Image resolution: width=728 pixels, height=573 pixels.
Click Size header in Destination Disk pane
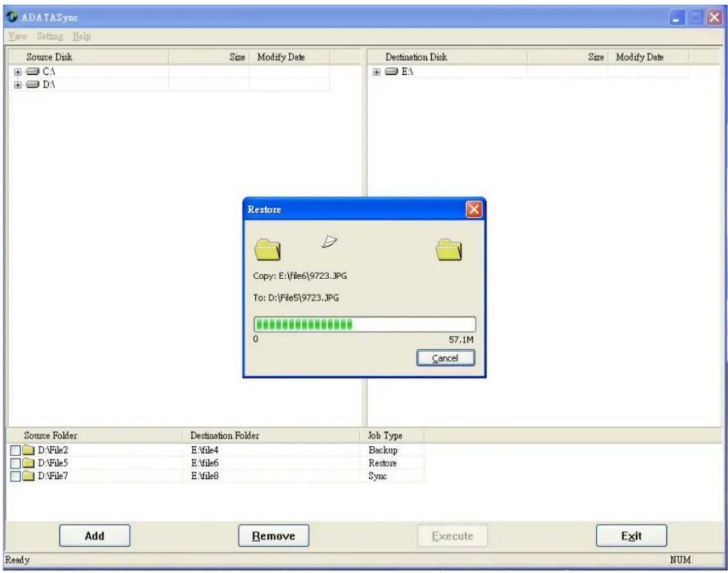point(568,57)
